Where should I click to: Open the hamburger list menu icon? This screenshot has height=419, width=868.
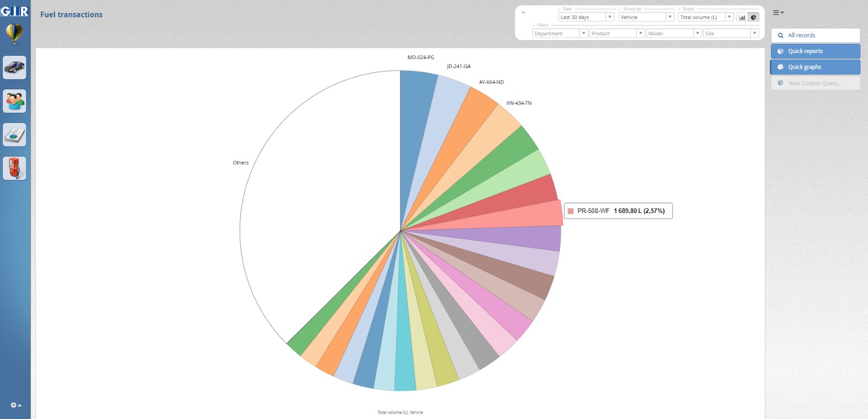click(778, 12)
